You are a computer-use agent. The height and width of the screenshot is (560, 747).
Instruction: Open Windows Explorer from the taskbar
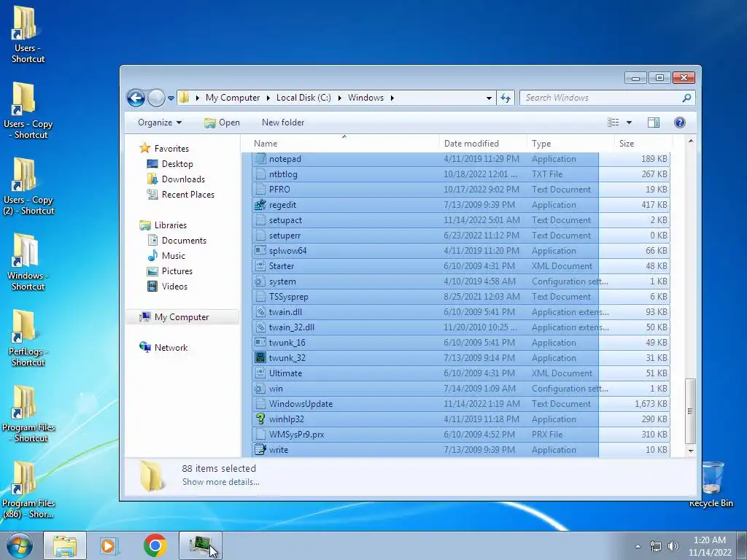pos(65,545)
